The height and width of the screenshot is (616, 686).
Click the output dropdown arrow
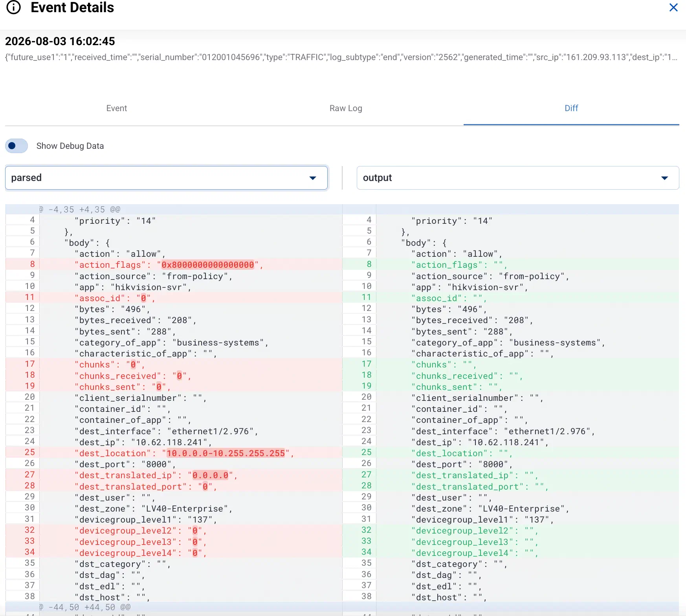pyautogui.click(x=665, y=178)
